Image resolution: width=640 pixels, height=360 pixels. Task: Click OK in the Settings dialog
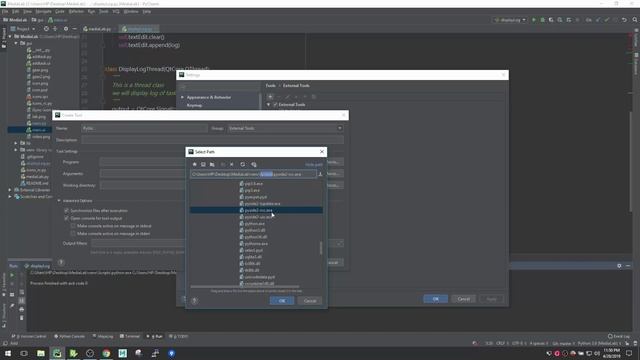click(436, 299)
